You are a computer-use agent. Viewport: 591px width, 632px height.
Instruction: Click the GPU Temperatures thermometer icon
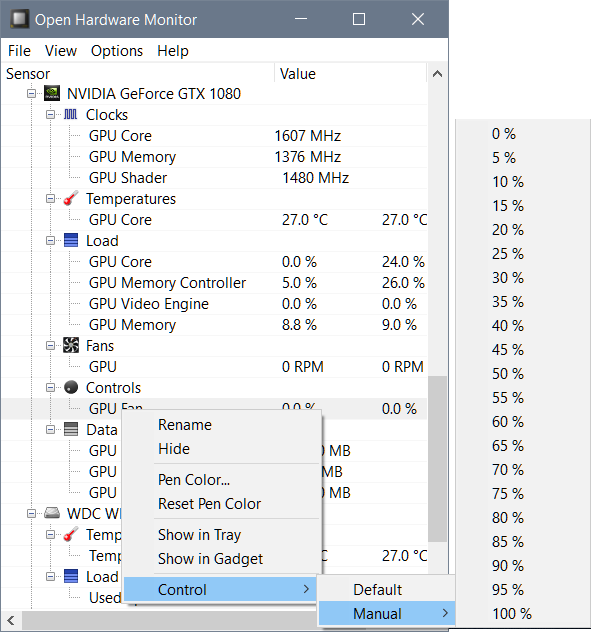click(x=71, y=198)
